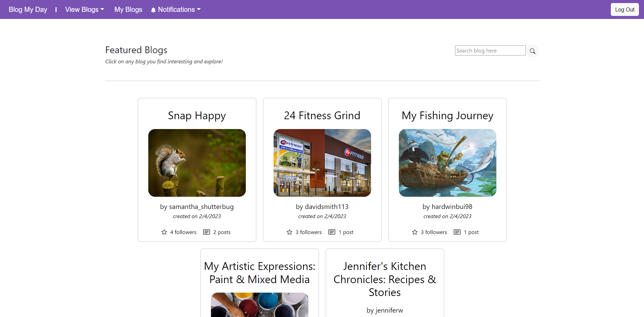Click the star icon under Snap Happy

pyautogui.click(x=164, y=232)
